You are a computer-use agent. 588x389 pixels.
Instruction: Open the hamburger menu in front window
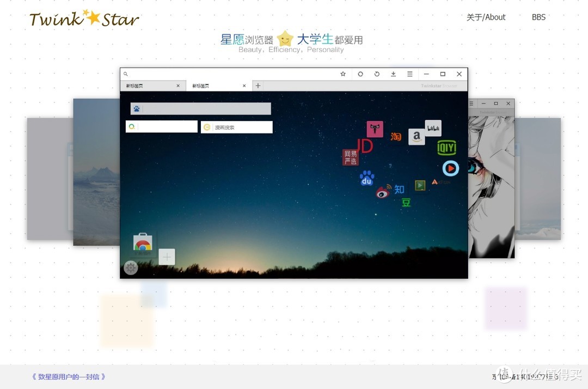pos(410,74)
